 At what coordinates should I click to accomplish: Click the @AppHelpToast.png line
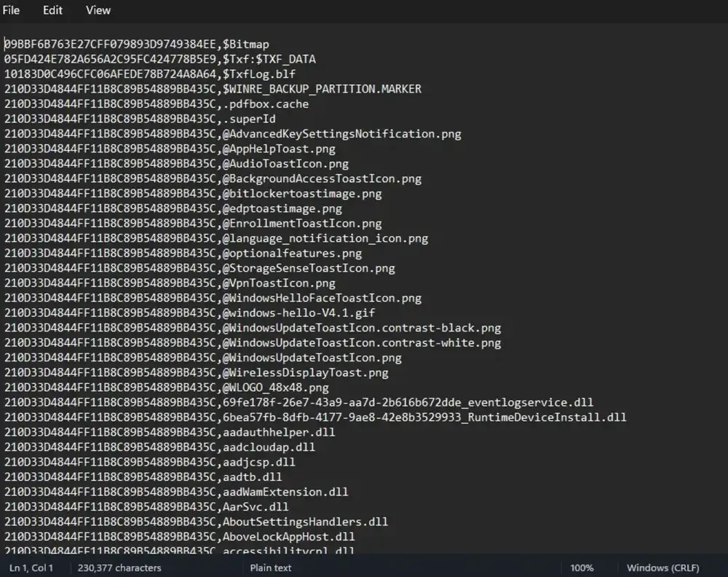click(170, 149)
